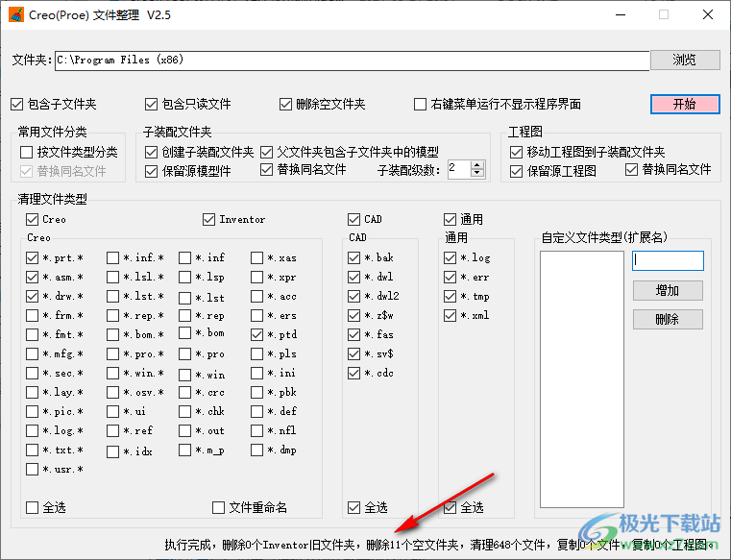The width and height of the screenshot is (731, 560).
Task: Uncheck the *.sv$ checkbox
Action: coord(353,353)
